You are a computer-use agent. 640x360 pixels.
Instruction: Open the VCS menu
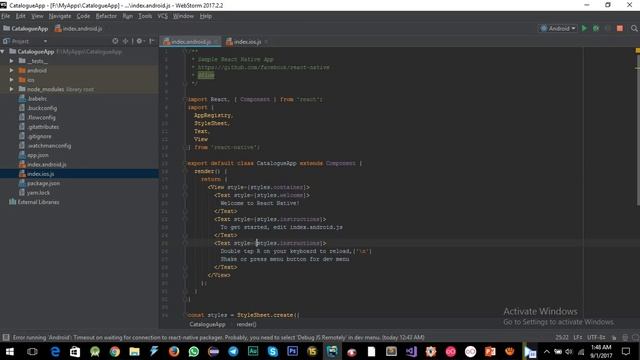(x=162, y=16)
